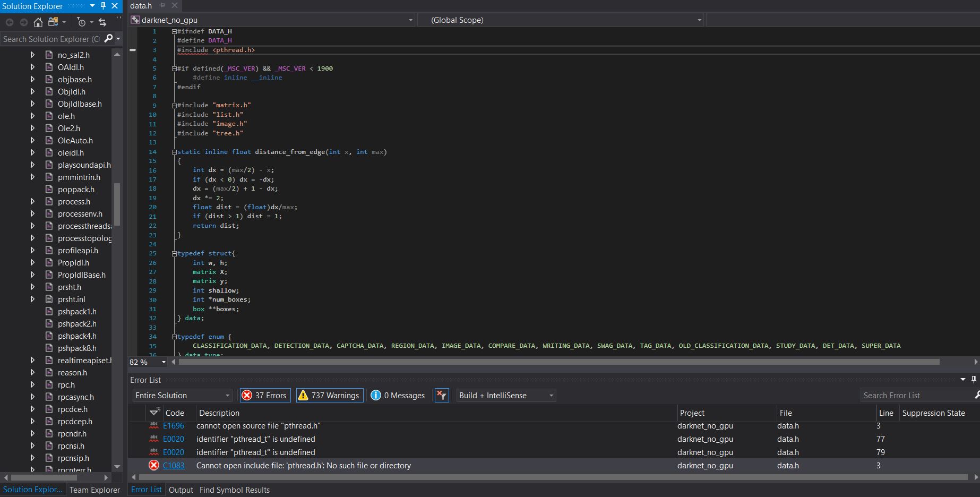Image resolution: width=980 pixels, height=497 pixels.
Task: Click the search magnifier in Solution Explorer
Action: (x=109, y=39)
